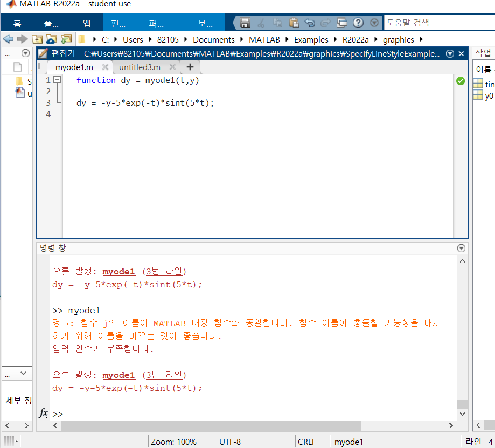
Task: Click graphics in the address path
Action: pyautogui.click(x=399, y=40)
